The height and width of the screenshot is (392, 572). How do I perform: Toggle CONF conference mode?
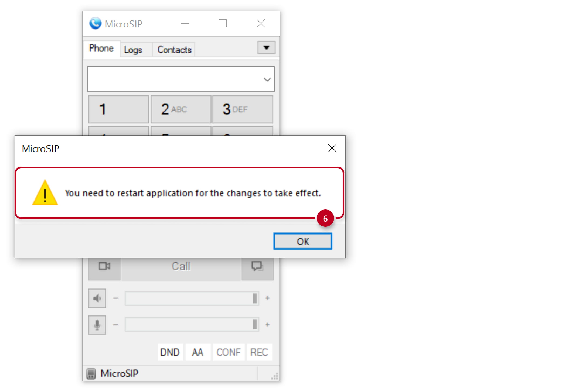(x=228, y=352)
